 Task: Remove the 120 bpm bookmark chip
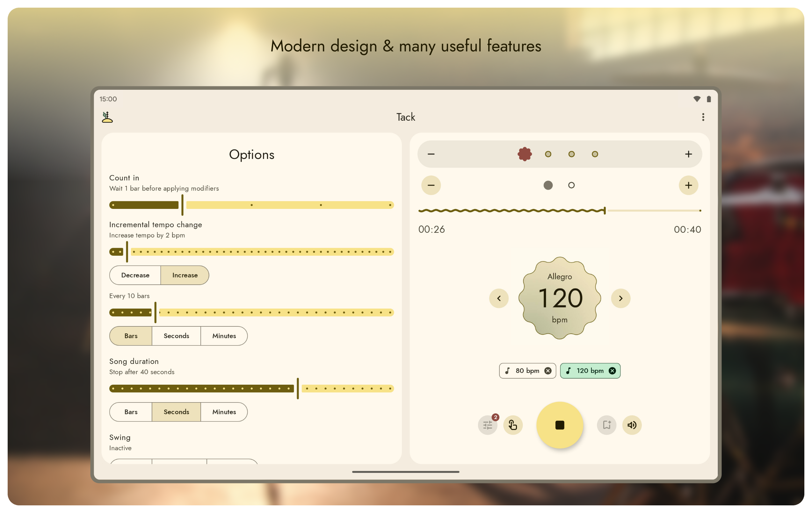612,371
